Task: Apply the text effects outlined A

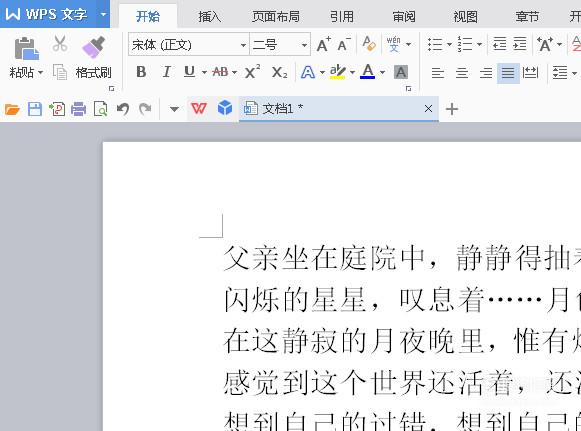Action: pyautogui.click(x=308, y=72)
